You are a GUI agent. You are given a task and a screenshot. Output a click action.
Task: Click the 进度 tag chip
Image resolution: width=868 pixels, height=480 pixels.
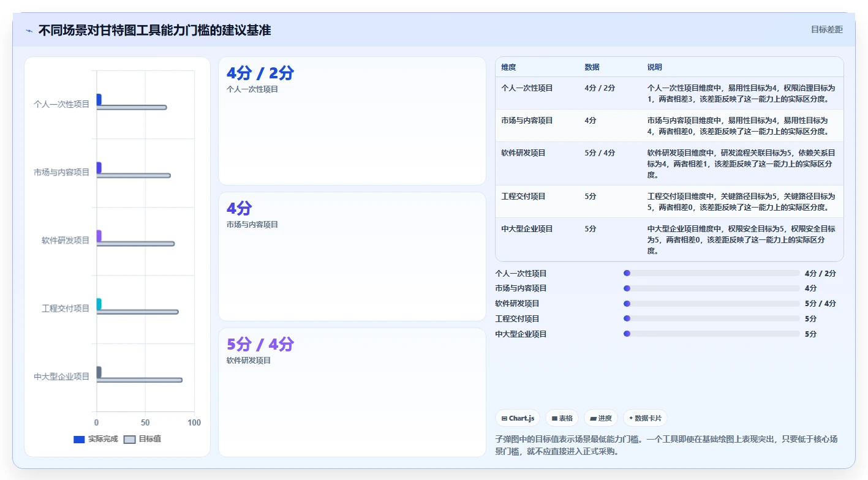[601, 418]
